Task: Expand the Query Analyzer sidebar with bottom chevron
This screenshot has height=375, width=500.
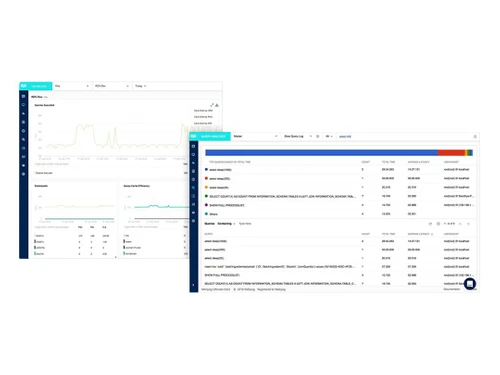Action: (193, 285)
